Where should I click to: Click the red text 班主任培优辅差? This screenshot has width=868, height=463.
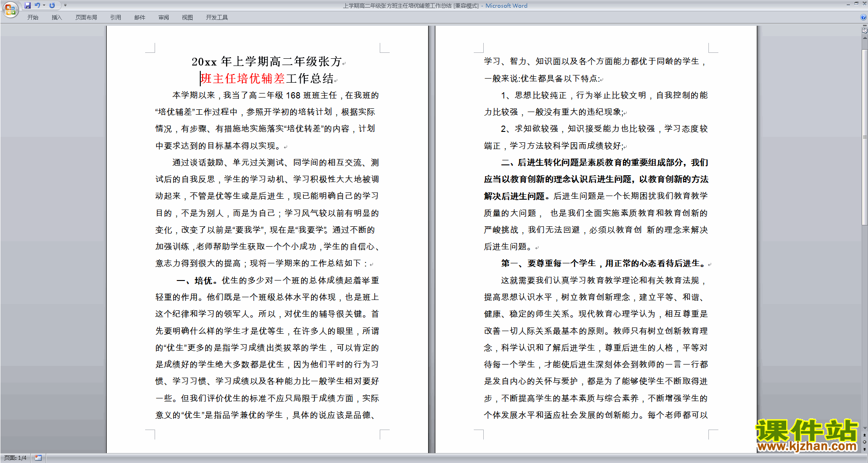click(243, 79)
